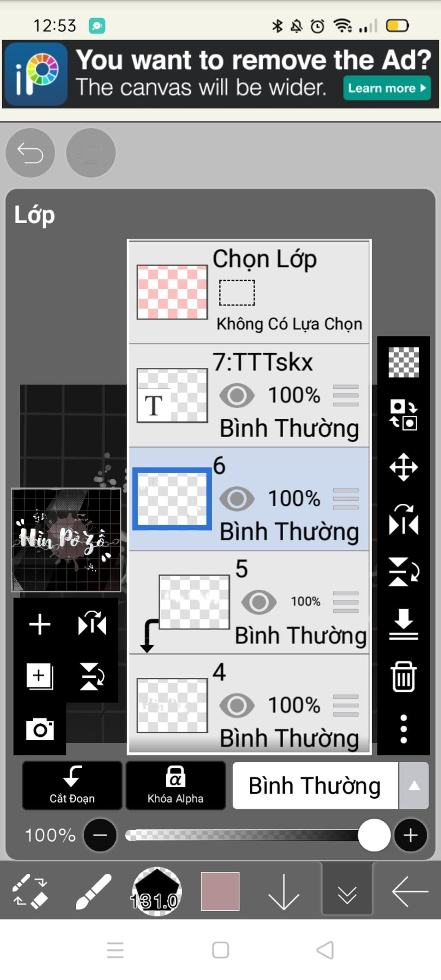Viewport: 441px width, 980px height.
Task: Flip layer horizontally in right toolbar
Action: [404, 520]
